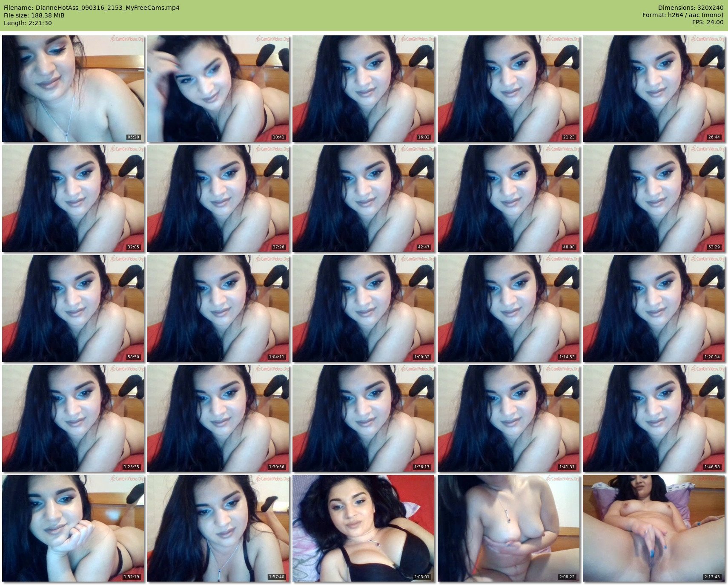Select the frame at timestamp 1:25:35
The width and height of the screenshot is (728, 585).
(73, 418)
